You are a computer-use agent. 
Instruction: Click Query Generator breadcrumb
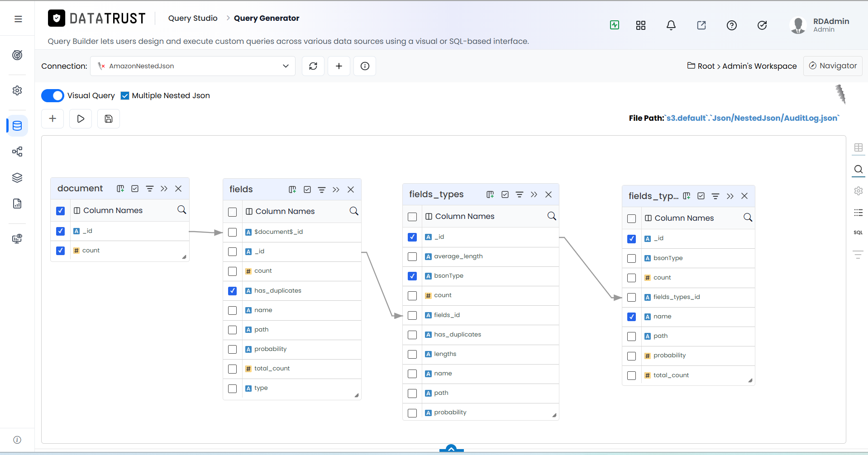(x=267, y=18)
